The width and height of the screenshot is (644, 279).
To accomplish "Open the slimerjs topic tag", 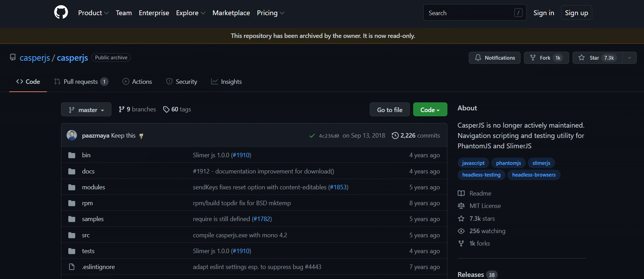I will pos(541,163).
